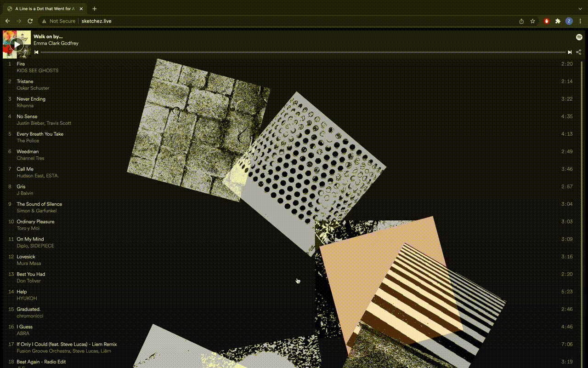588x368 pixels.
Task: Open the profile avatar Z
Action: tap(569, 21)
